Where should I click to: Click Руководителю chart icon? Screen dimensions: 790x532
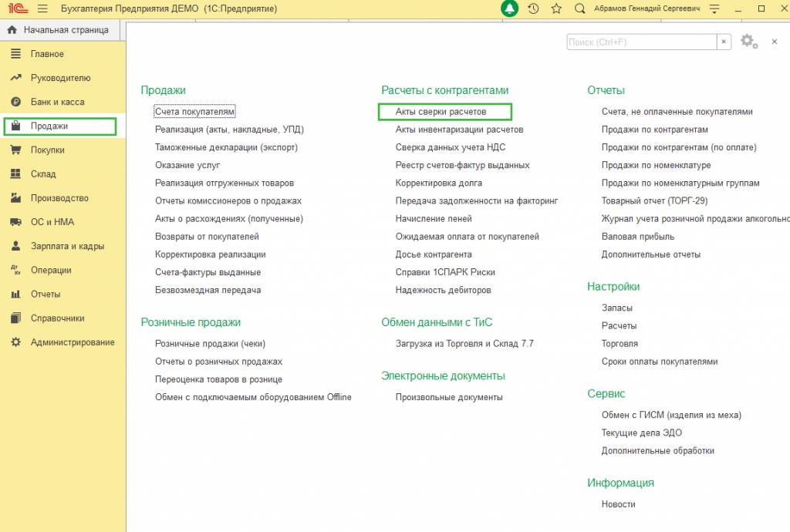[x=16, y=78]
